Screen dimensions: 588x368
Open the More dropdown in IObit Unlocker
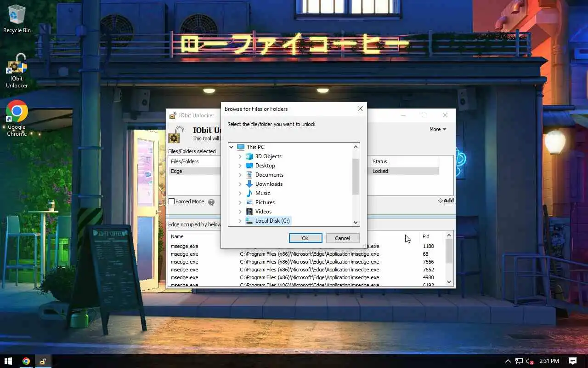(x=438, y=129)
